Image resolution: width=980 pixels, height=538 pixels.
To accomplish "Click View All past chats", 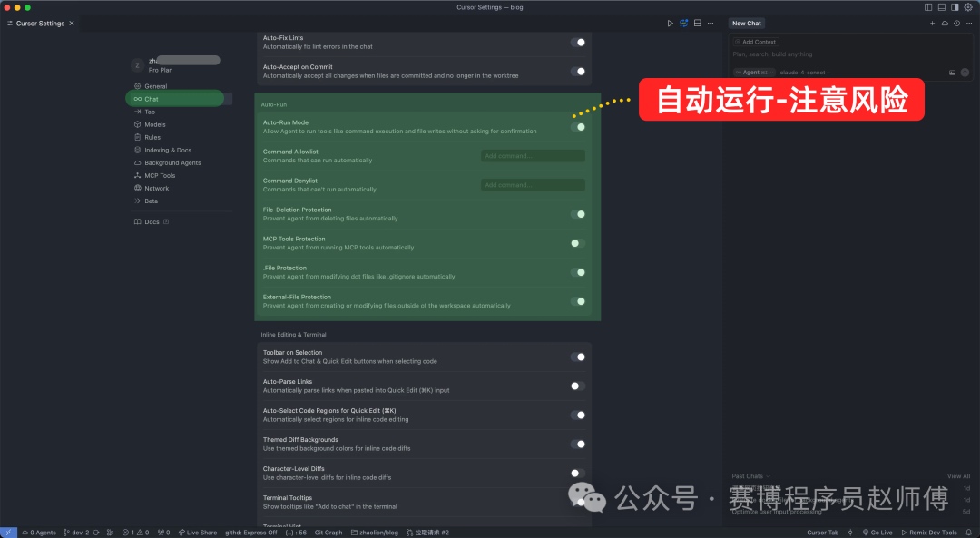I will tap(958, 476).
